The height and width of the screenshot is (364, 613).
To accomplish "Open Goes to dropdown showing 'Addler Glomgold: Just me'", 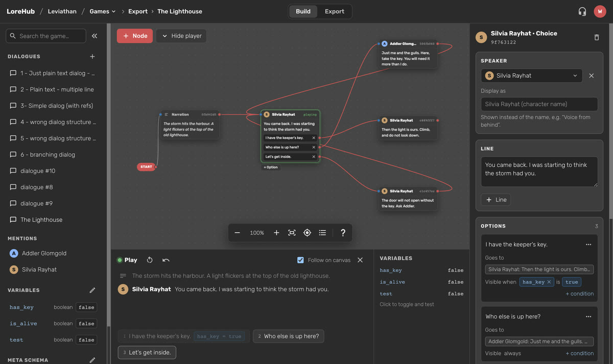I will (x=539, y=341).
